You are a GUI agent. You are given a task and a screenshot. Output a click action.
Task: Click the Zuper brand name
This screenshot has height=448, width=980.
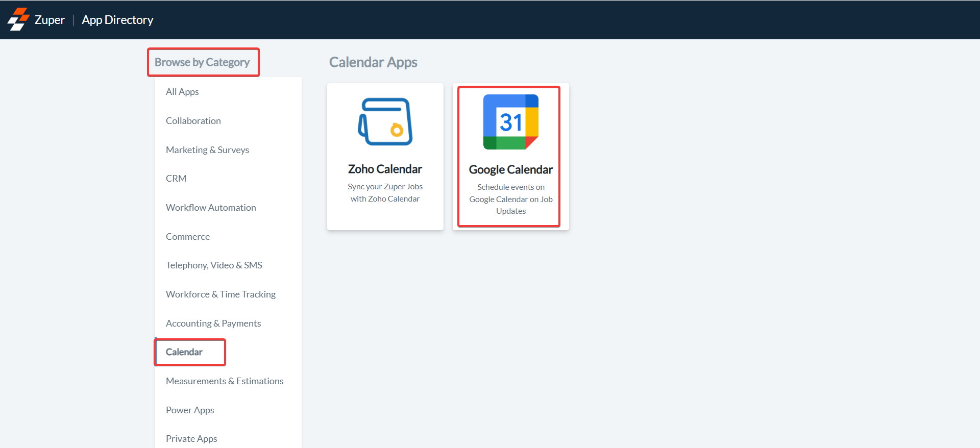click(x=50, y=20)
